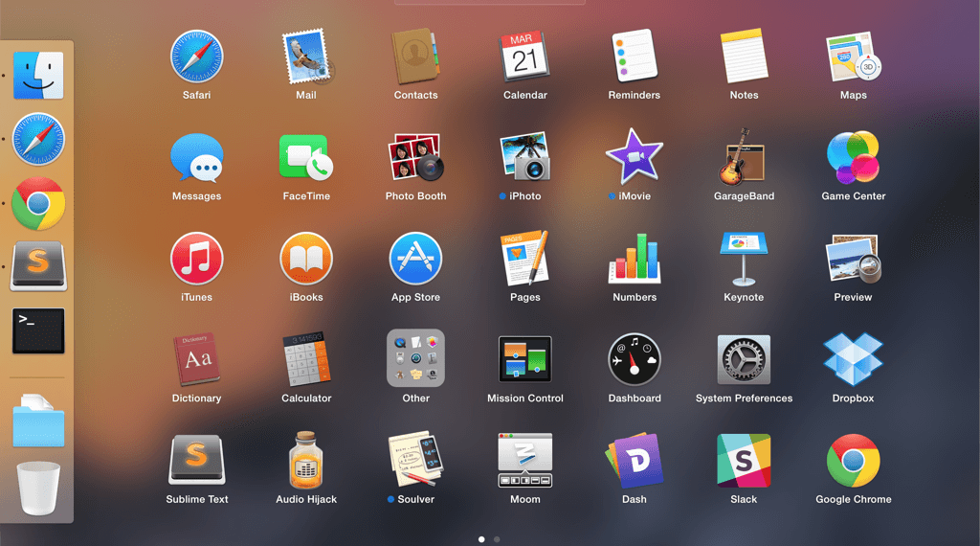The image size is (980, 546).
Task: Launch the Maps app
Action: [853, 57]
